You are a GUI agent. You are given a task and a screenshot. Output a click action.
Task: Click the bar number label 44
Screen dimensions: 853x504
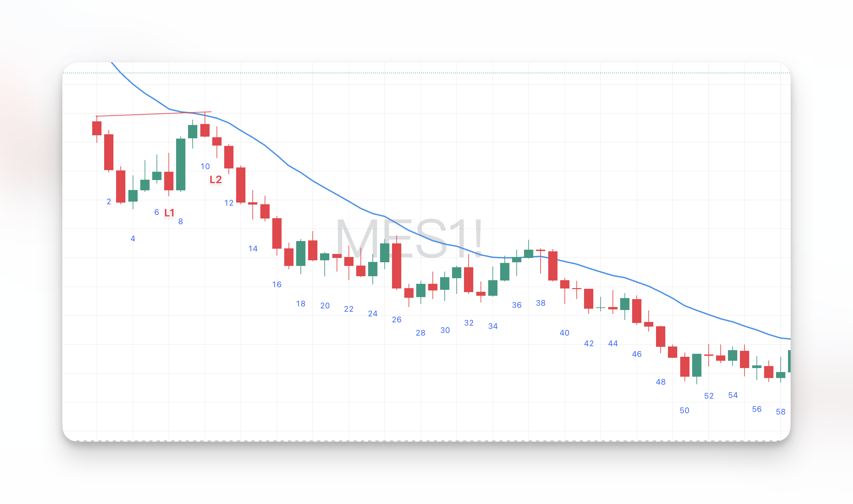[613, 344]
